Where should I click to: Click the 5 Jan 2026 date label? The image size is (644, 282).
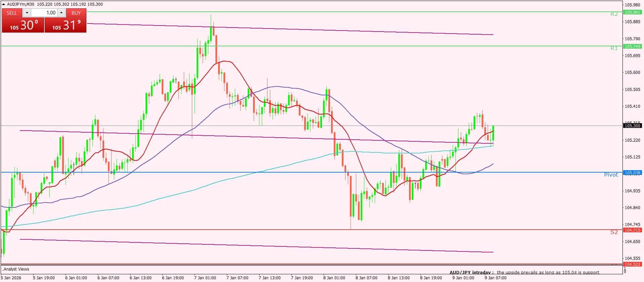click(x=11, y=278)
